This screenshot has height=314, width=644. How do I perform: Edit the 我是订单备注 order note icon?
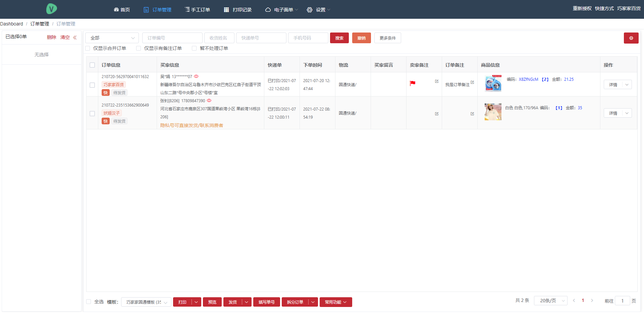tap(472, 82)
